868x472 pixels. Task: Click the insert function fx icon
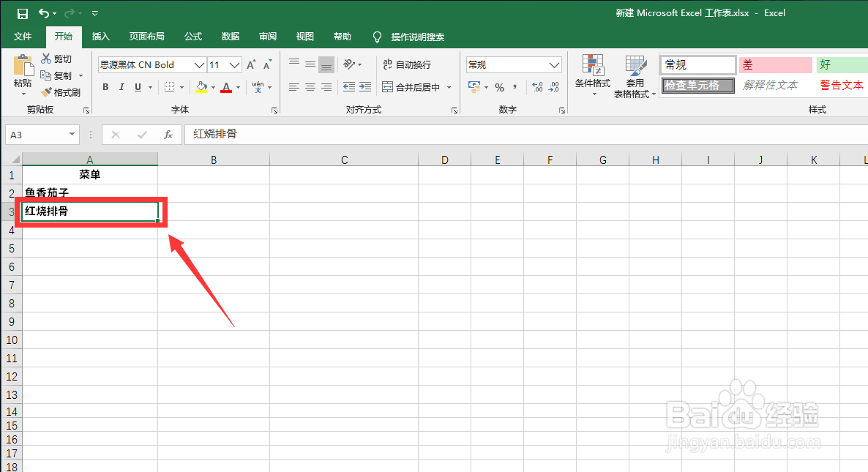pos(168,135)
